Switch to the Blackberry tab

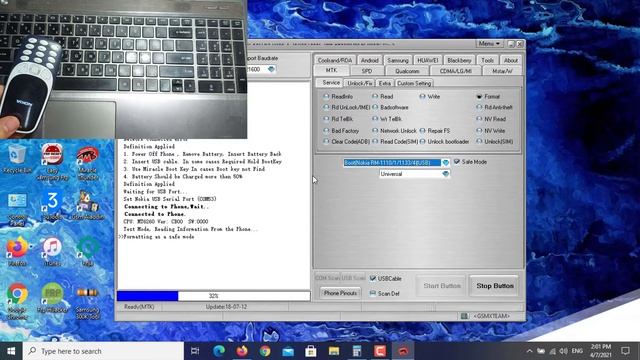(x=459, y=60)
